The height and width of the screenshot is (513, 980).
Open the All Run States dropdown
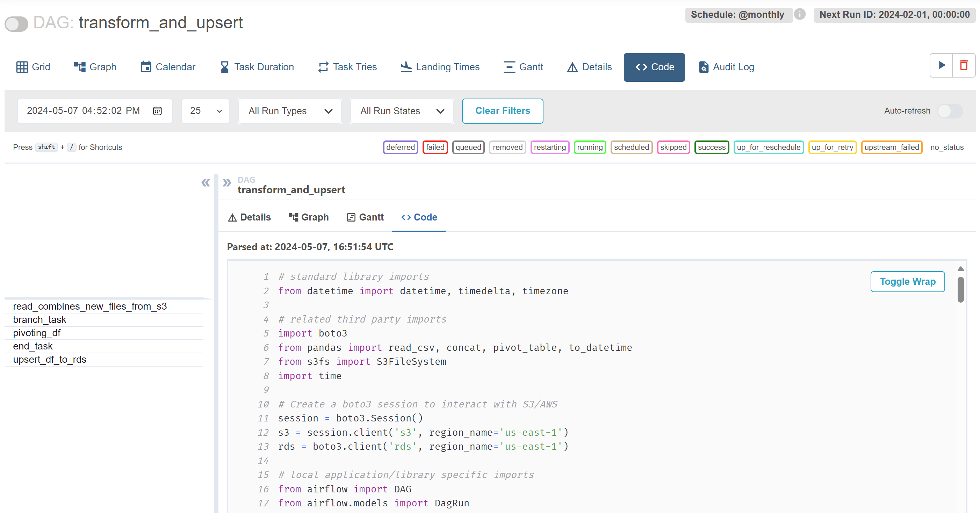click(401, 111)
